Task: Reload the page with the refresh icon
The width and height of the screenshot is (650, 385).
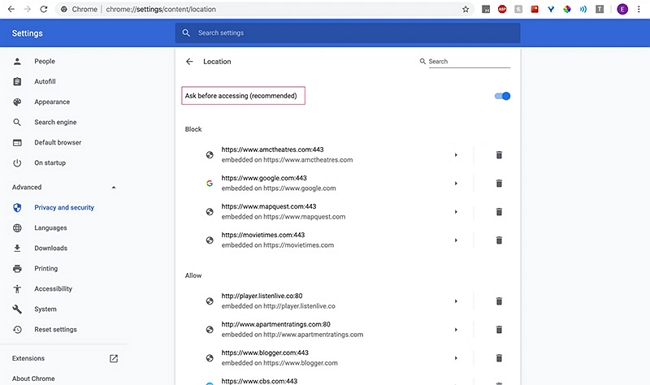Action: click(x=44, y=9)
